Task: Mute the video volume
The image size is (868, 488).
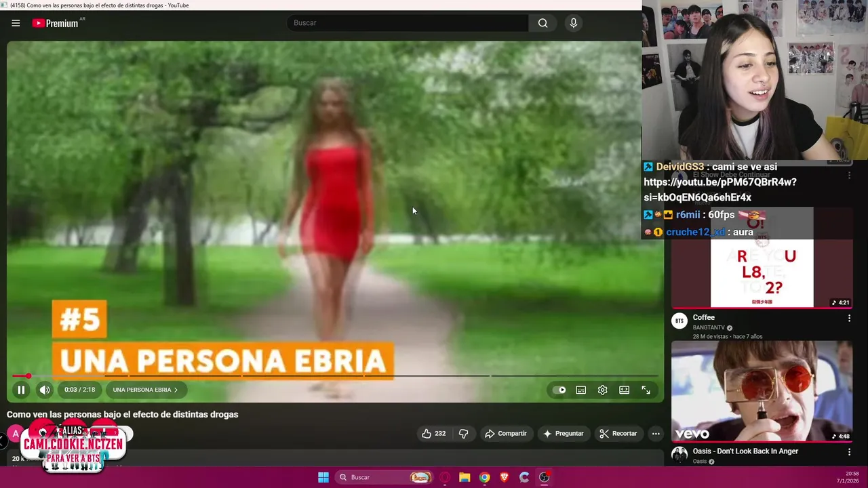Action: pos(45,390)
